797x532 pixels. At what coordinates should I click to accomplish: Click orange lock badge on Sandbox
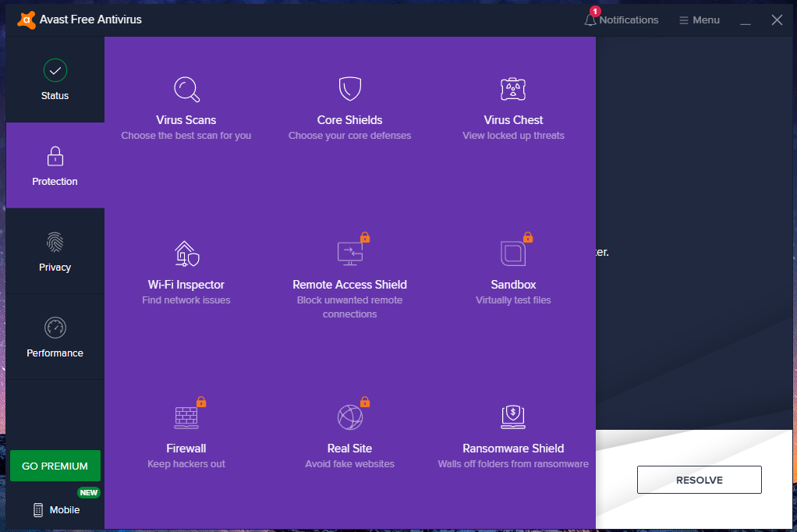(x=528, y=237)
